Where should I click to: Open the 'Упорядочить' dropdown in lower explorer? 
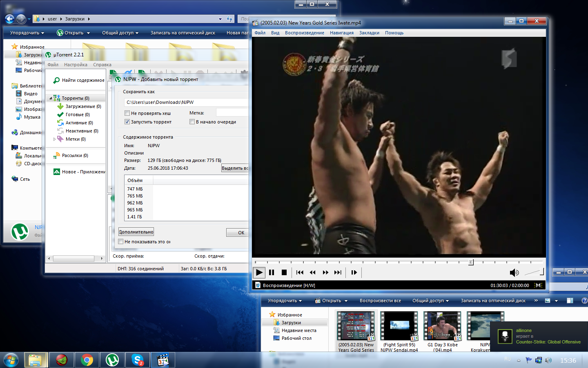pyautogui.click(x=285, y=301)
